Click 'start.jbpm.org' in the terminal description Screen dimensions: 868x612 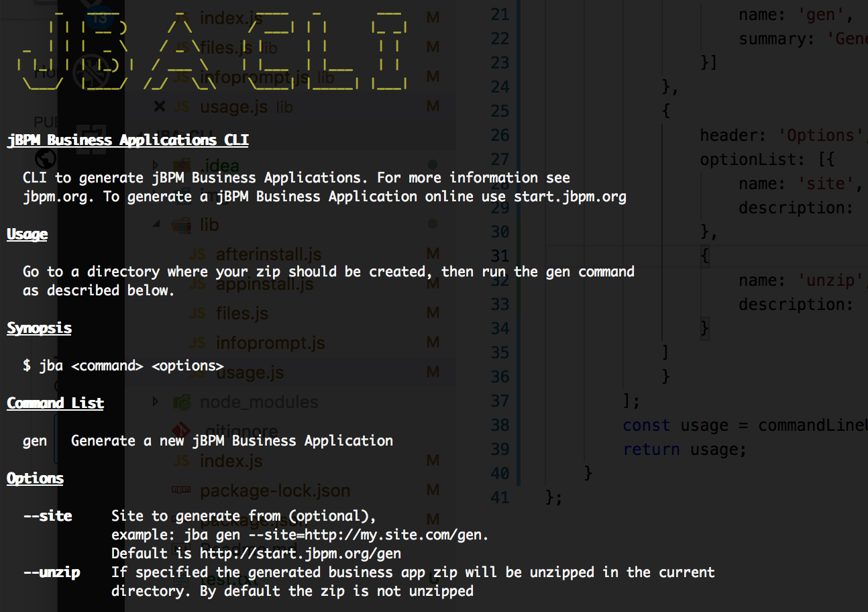click(570, 197)
